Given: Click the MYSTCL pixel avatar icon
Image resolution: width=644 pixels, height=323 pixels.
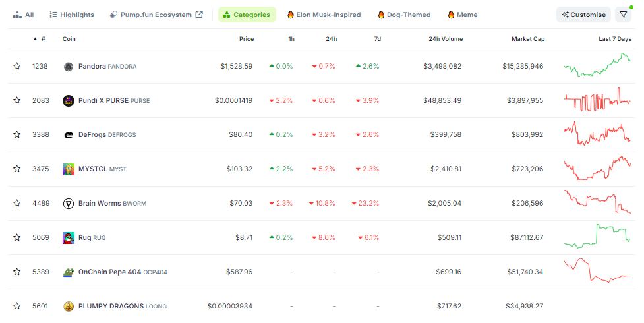Looking at the screenshot, I should [69, 169].
